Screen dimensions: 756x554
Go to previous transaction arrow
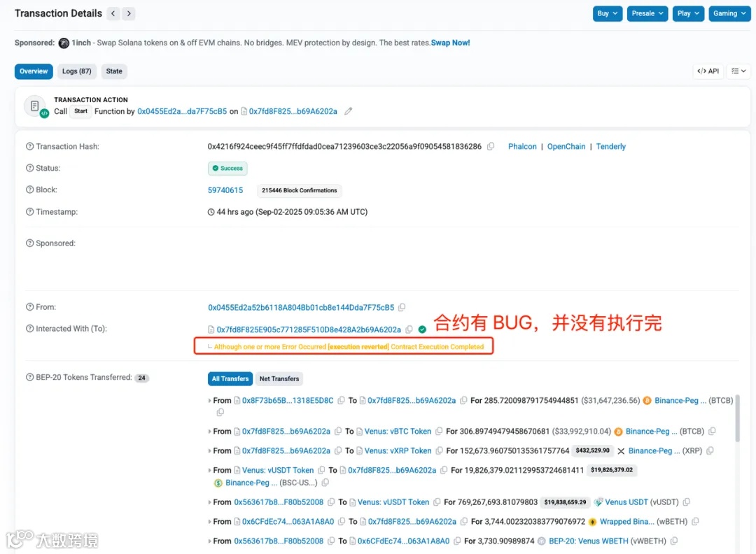[113, 13]
